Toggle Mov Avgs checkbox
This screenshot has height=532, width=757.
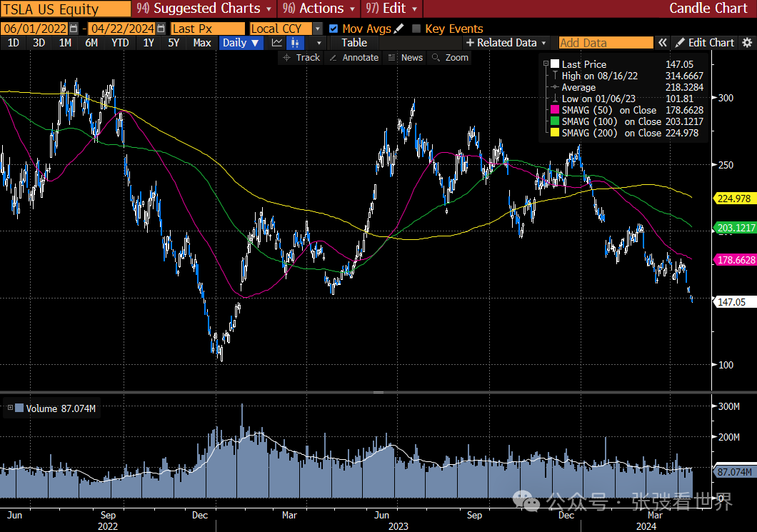pos(333,29)
